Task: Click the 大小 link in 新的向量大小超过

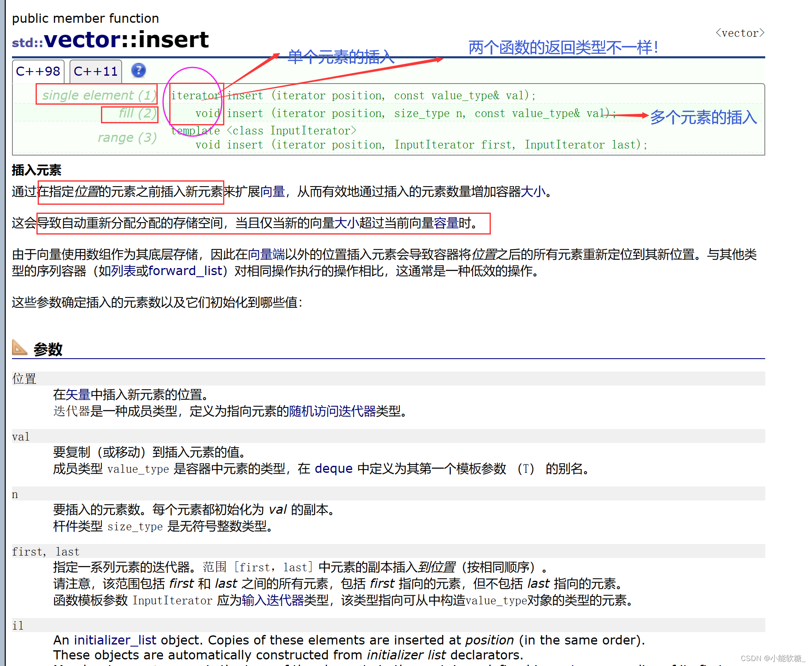Action: pyautogui.click(x=347, y=223)
